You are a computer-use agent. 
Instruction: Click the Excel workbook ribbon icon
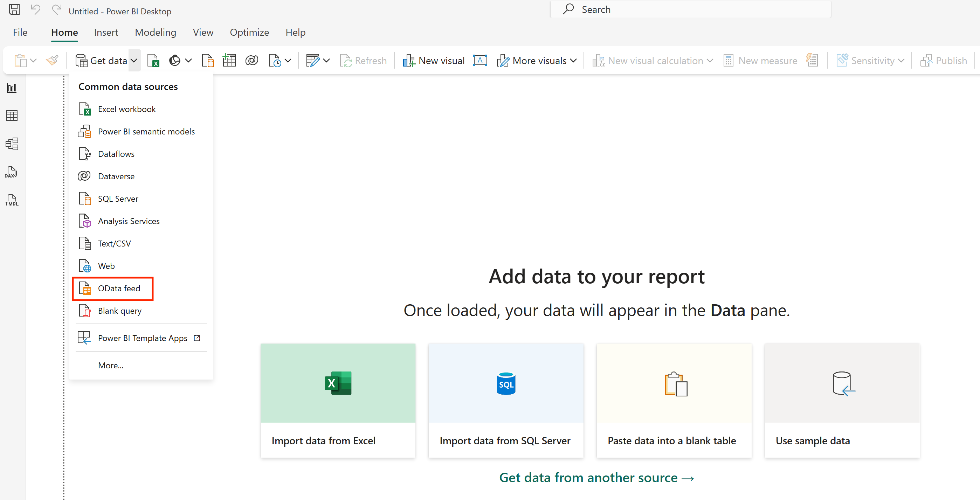153,61
